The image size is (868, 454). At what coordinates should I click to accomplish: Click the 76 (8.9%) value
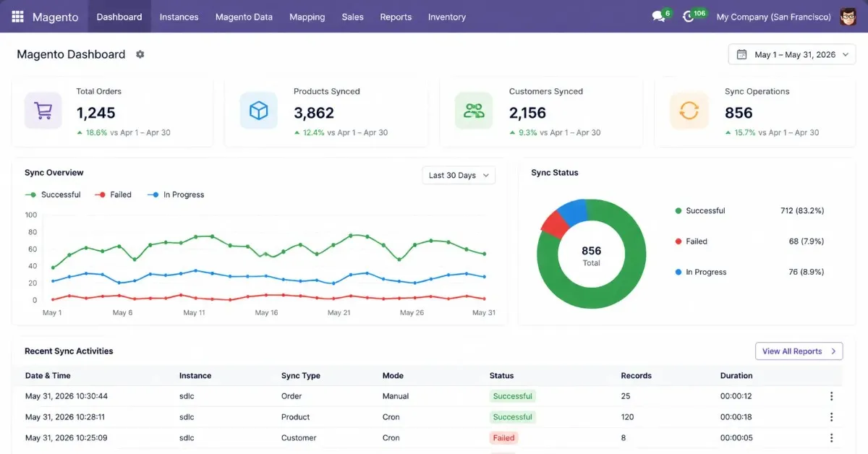(x=807, y=272)
